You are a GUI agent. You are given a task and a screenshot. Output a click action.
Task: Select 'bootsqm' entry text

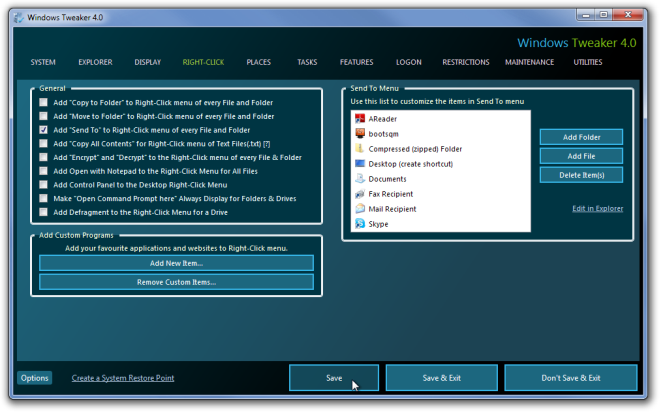point(383,134)
